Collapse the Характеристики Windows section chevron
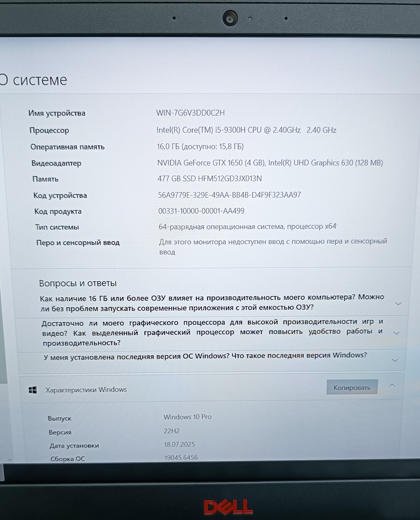 (x=392, y=385)
